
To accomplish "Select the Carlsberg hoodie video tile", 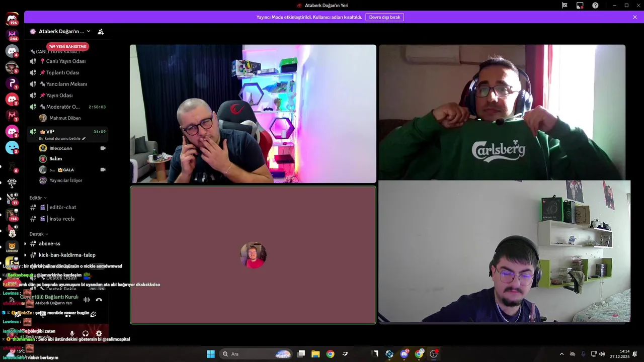I will pos(502,112).
